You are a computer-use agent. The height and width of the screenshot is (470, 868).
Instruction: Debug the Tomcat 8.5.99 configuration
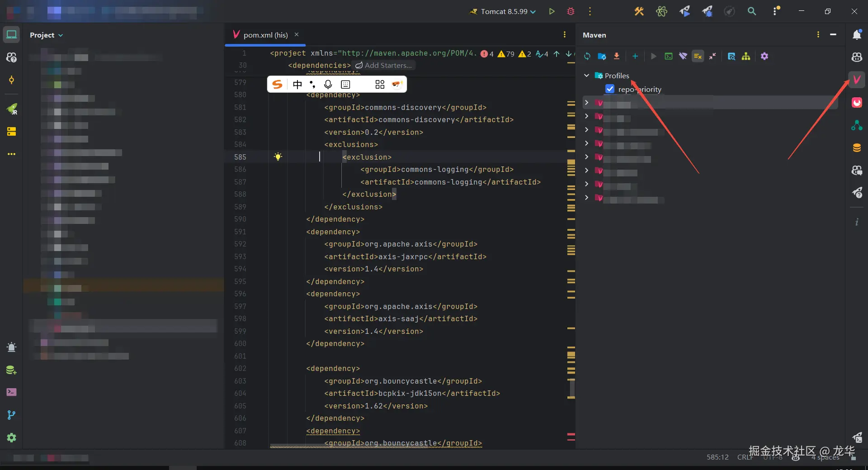571,11
